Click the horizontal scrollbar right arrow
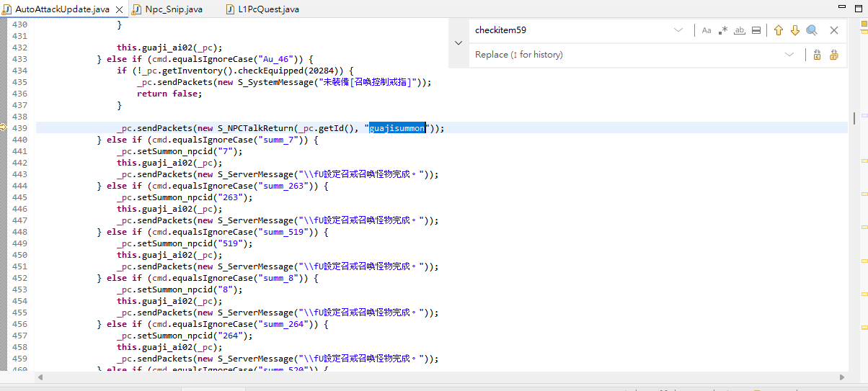The height and width of the screenshot is (391, 868). (x=842, y=377)
